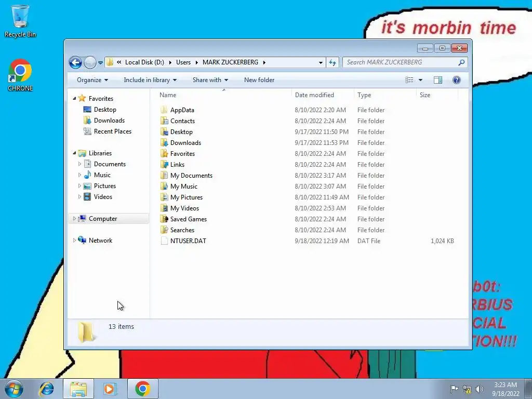This screenshot has height=399, width=532.
Task: Collapse the Libraries group
Action: (74, 153)
